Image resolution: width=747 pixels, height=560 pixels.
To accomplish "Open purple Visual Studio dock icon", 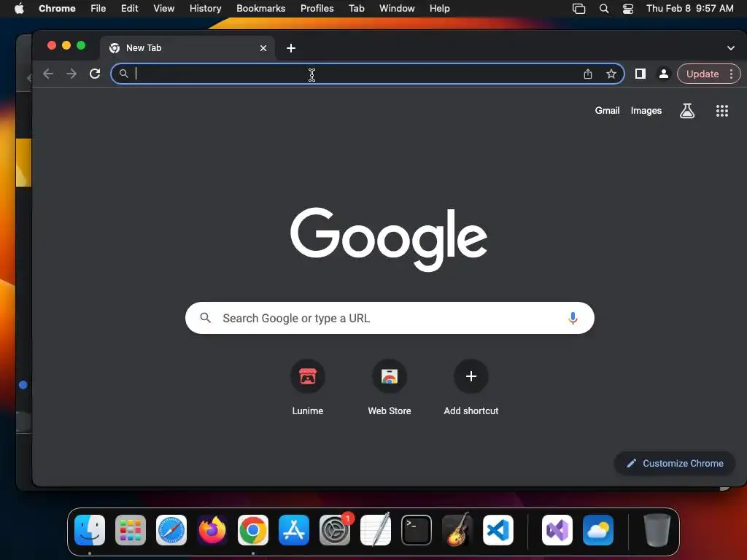I will tap(557, 530).
